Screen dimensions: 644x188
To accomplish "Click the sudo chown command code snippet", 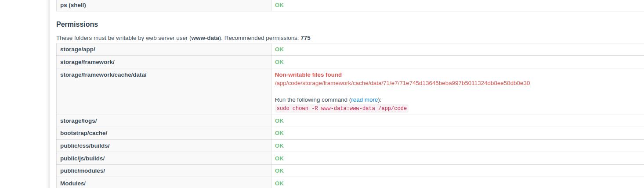I will point(342,108).
